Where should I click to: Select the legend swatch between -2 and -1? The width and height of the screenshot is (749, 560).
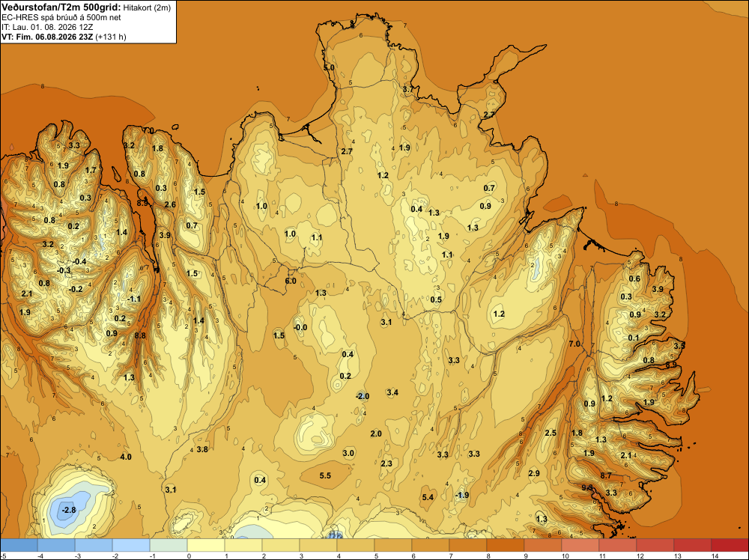(x=131, y=545)
